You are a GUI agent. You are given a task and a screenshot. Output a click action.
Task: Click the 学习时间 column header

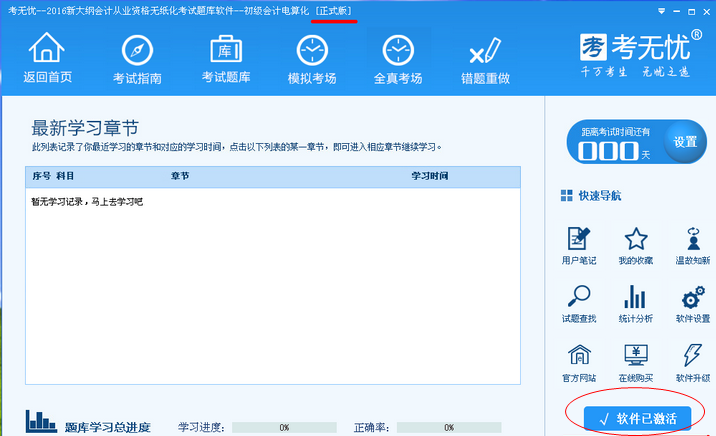(x=430, y=176)
